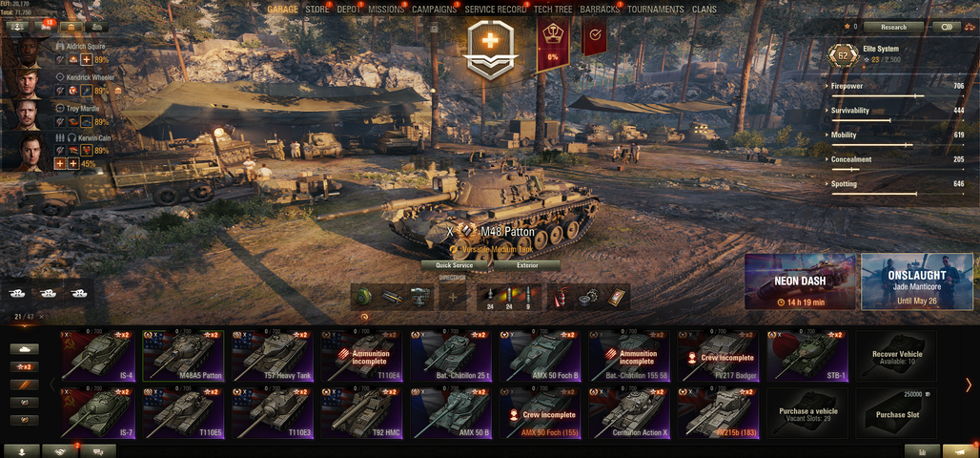Switch to the MISSIONS tab
Viewport: 980px width, 458px height.
pos(386,10)
